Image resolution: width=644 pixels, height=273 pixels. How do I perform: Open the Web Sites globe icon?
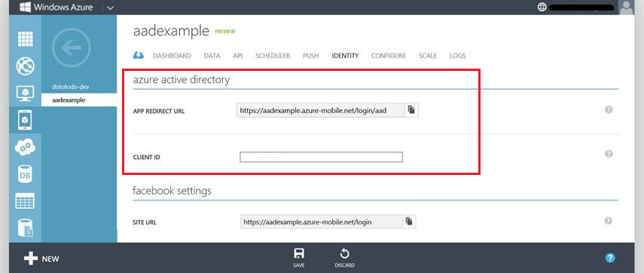tap(25, 66)
